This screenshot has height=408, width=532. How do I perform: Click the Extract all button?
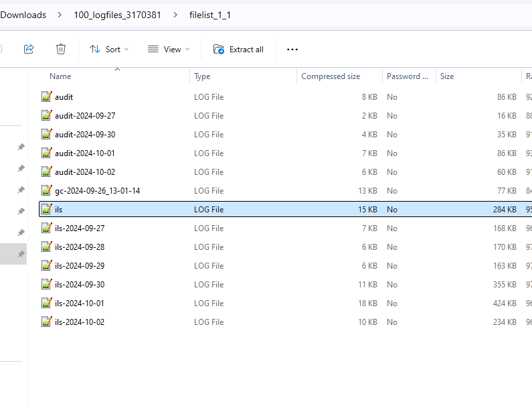[x=238, y=49]
